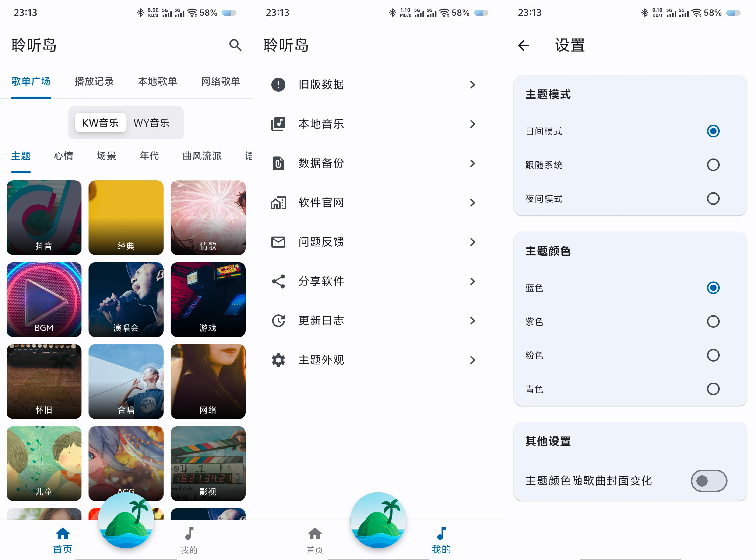Viewport: 756px width, 560px height.
Task: Tap the 问题反馈 mail icon
Action: point(278,242)
